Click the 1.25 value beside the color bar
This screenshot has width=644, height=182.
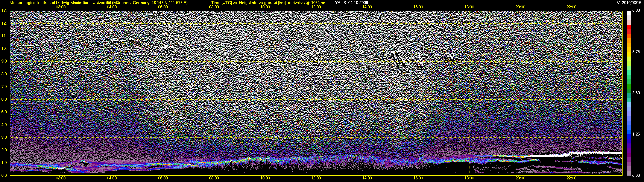pyautogui.click(x=636, y=134)
